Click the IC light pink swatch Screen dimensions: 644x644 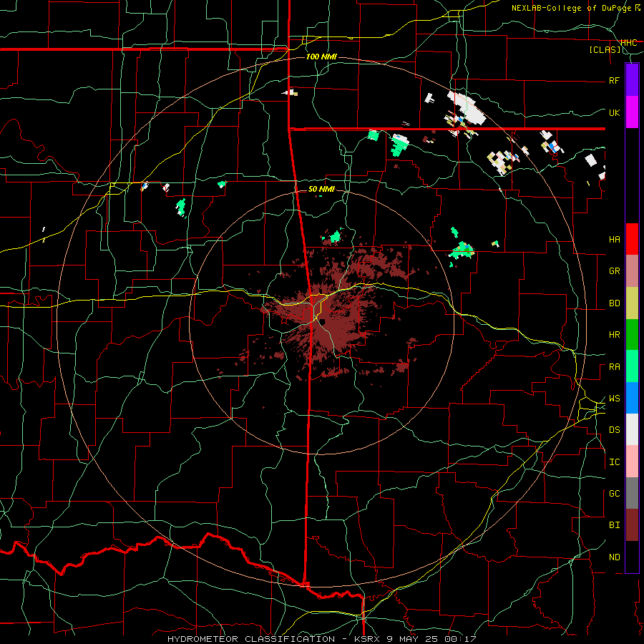click(632, 462)
